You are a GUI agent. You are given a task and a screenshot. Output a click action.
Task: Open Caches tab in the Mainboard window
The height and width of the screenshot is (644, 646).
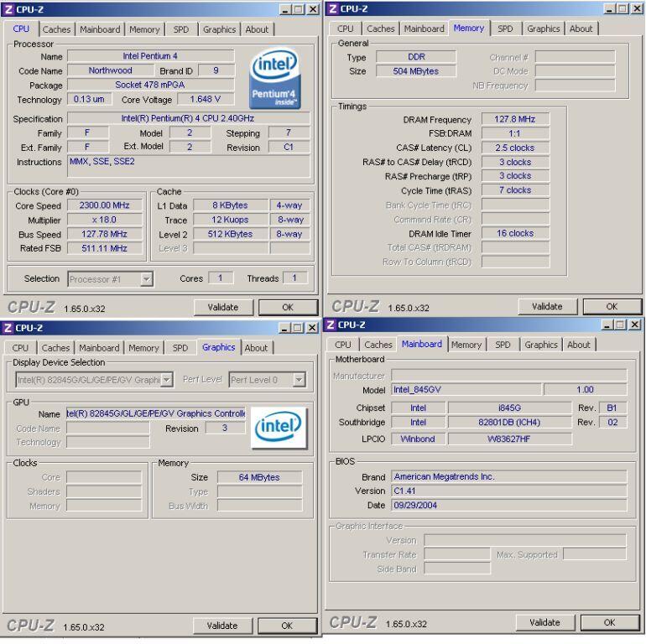click(x=378, y=345)
